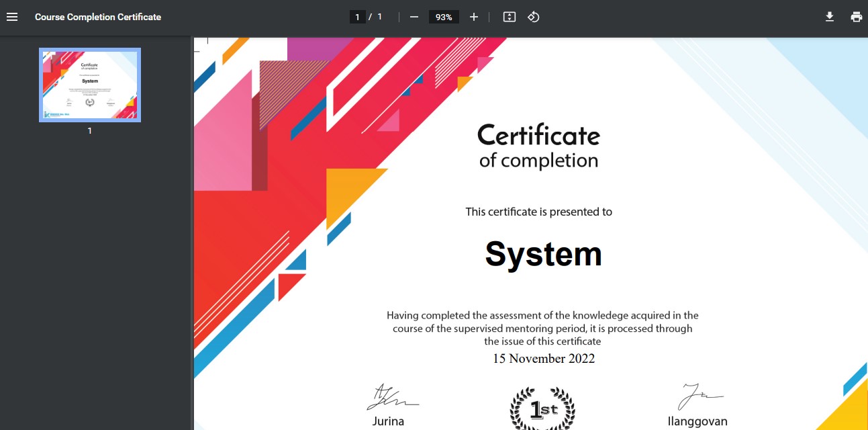Download the certificate PDF
Image resolution: width=868 pixels, height=430 pixels.
830,17
